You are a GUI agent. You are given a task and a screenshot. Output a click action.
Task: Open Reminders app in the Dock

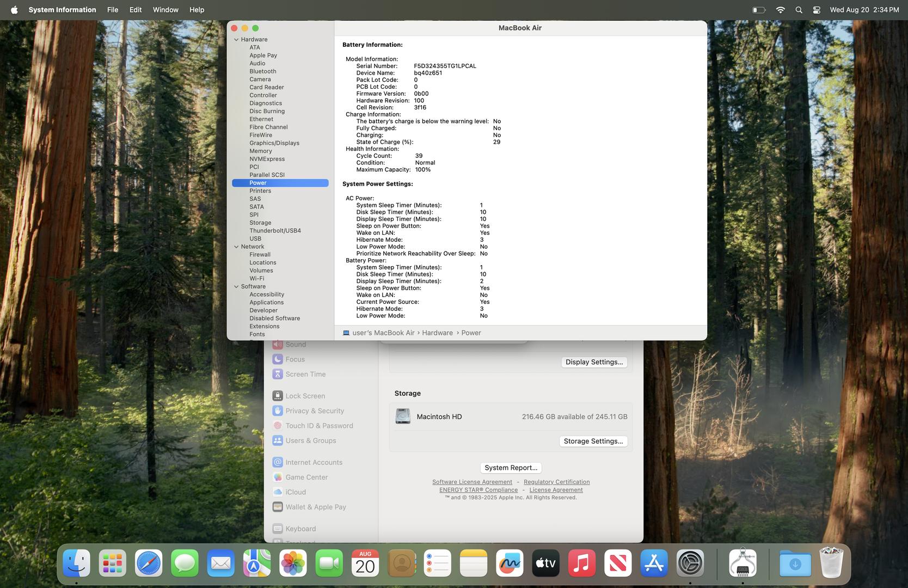[437, 563]
